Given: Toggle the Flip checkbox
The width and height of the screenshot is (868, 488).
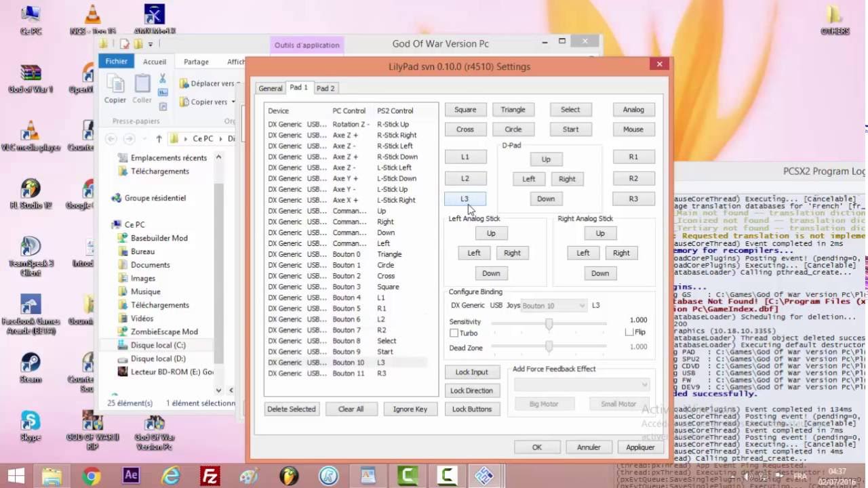Looking at the screenshot, I should (629, 332).
